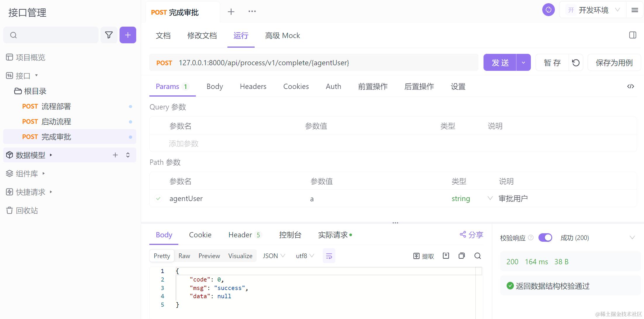Open the 修改文档 tab
Image resolution: width=644 pixels, height=319 pixels.
point(202,36)
